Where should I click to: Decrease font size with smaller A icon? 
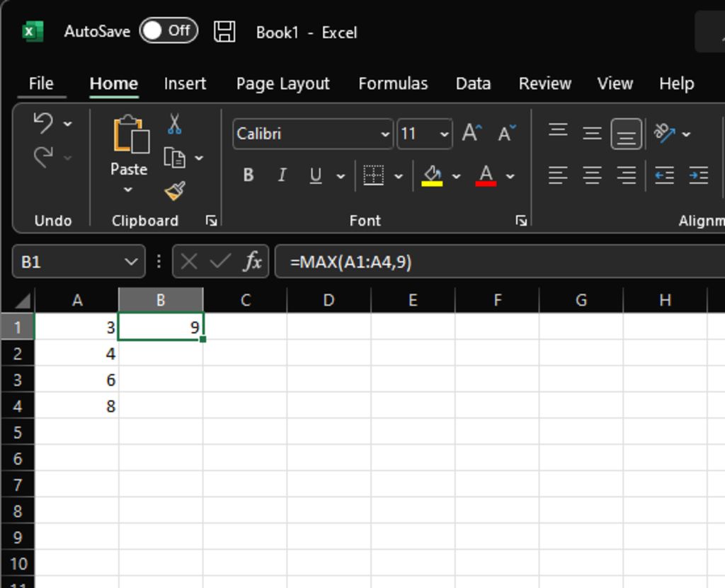(507, 133)
